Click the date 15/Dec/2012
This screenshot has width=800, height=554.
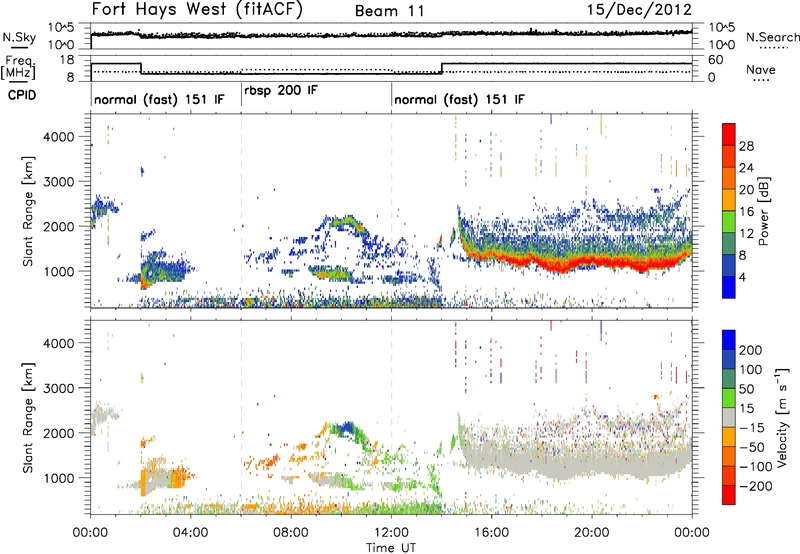[x=639, y=9]
